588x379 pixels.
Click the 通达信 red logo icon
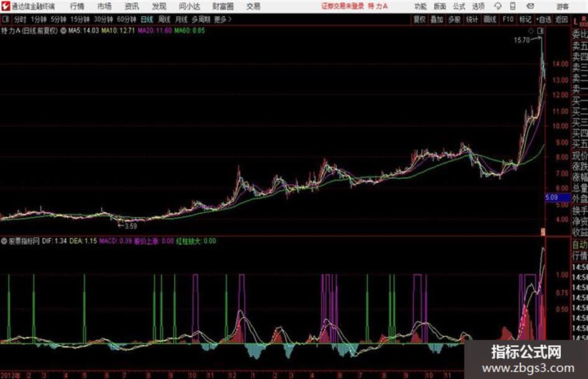[x=6, y=6]
